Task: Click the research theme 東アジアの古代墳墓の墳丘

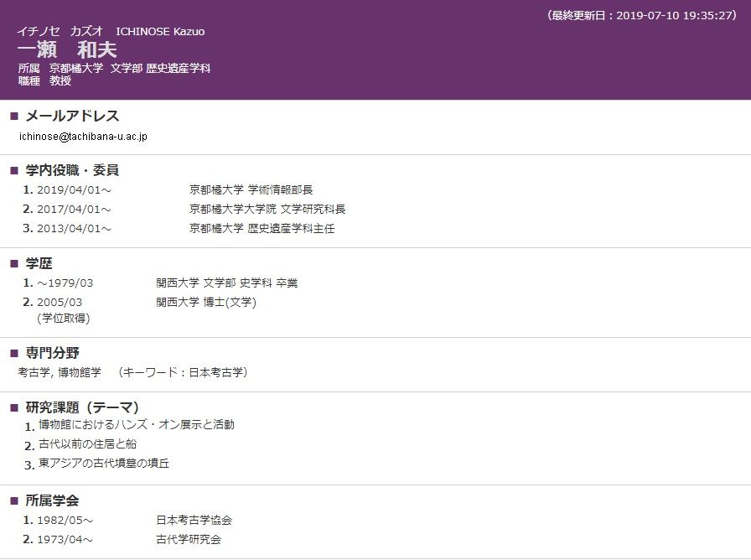Action: pos(104,464)
